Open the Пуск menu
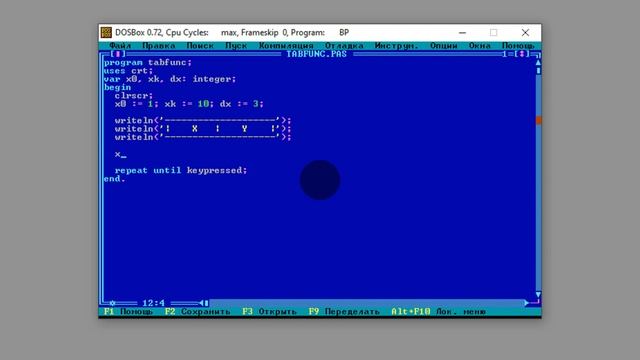640x360 pixels. click(236, 46)
